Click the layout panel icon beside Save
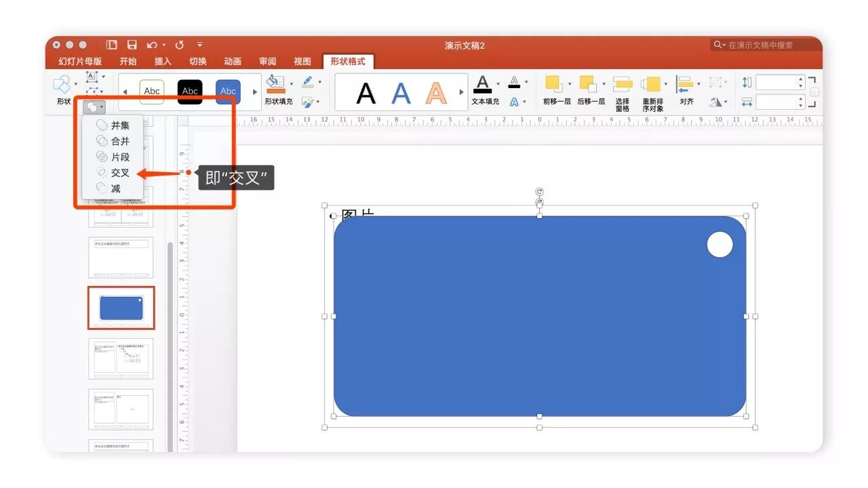Screen dimensions: 868x488 [x=113, y=45]
